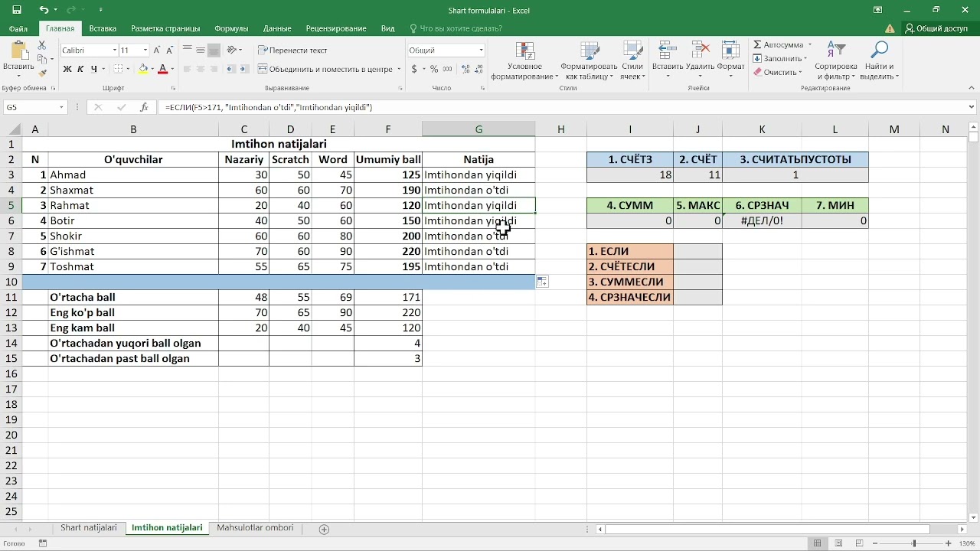This screenshot has height=551, width=980.
Task: Toggle Wrap Text (Перенести текст)
Action: 292,50
